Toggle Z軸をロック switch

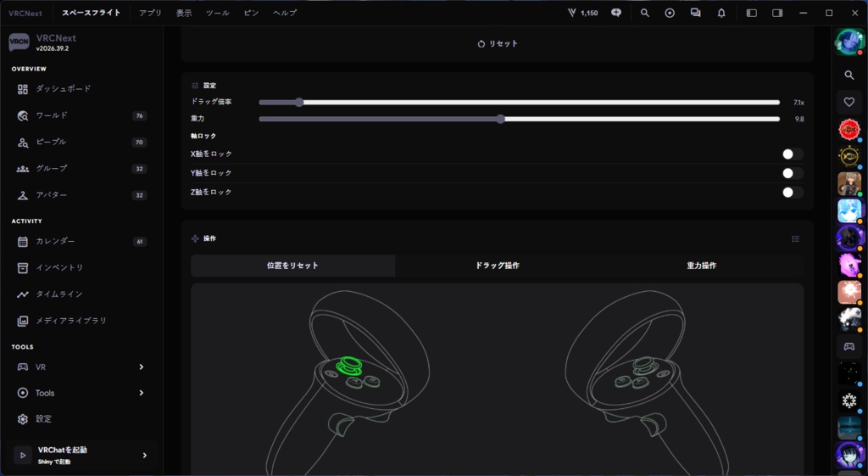pyautogui.click(x=793, y=193)
